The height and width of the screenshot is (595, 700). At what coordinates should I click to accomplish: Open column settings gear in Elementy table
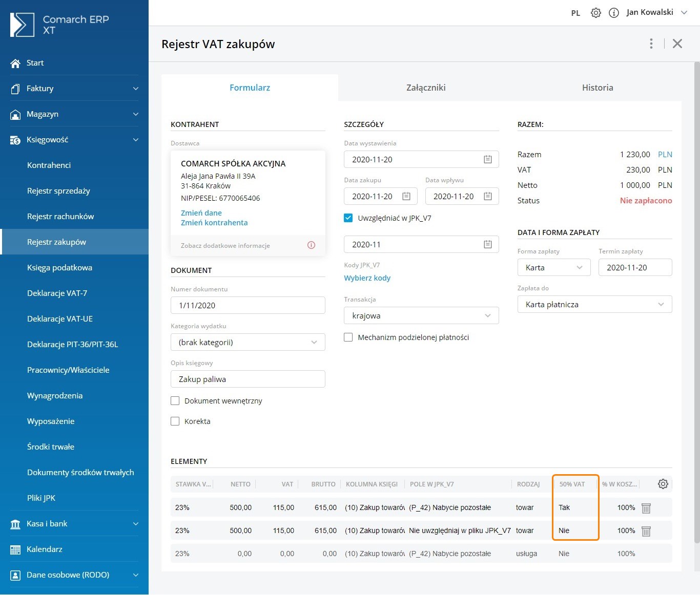[663, 484]
